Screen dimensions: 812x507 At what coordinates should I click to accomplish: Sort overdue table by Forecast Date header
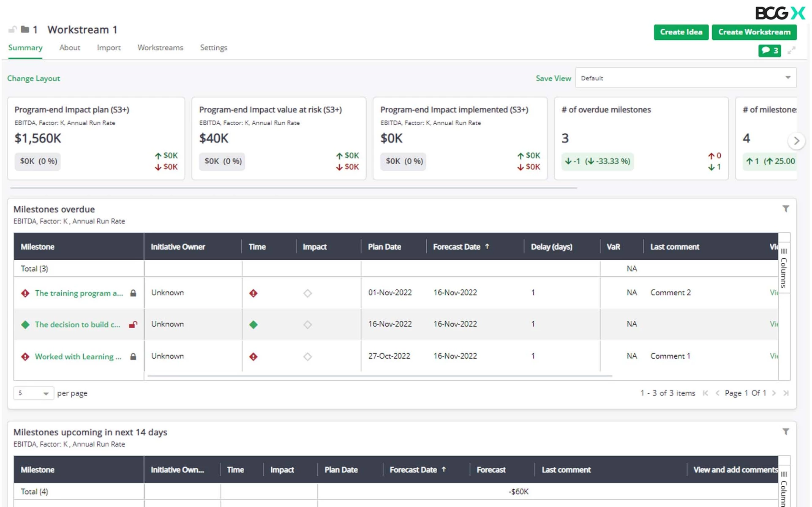point(461,247)
